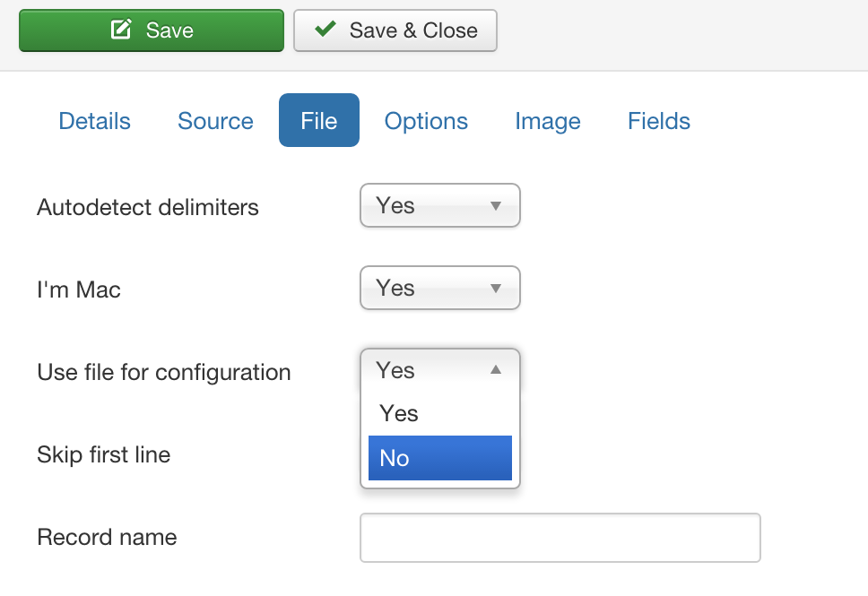Click the pencil edit icon on Save

(121, 29)
